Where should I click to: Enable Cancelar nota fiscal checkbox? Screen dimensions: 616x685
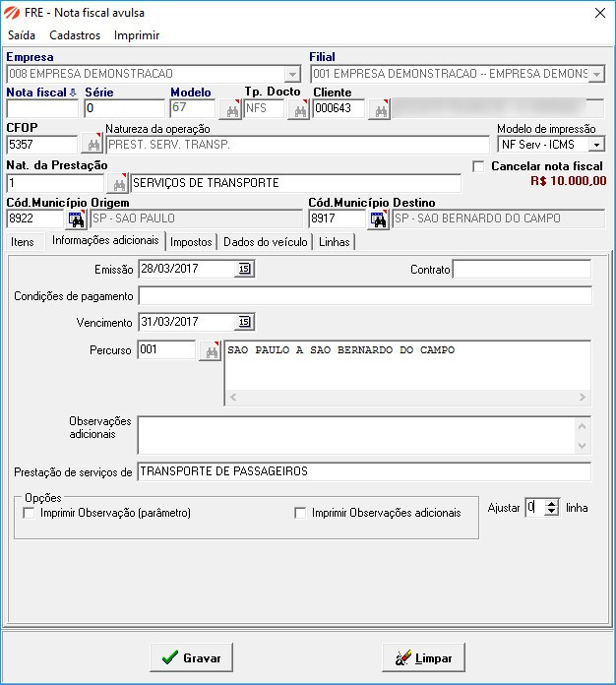tap(478, 166)
